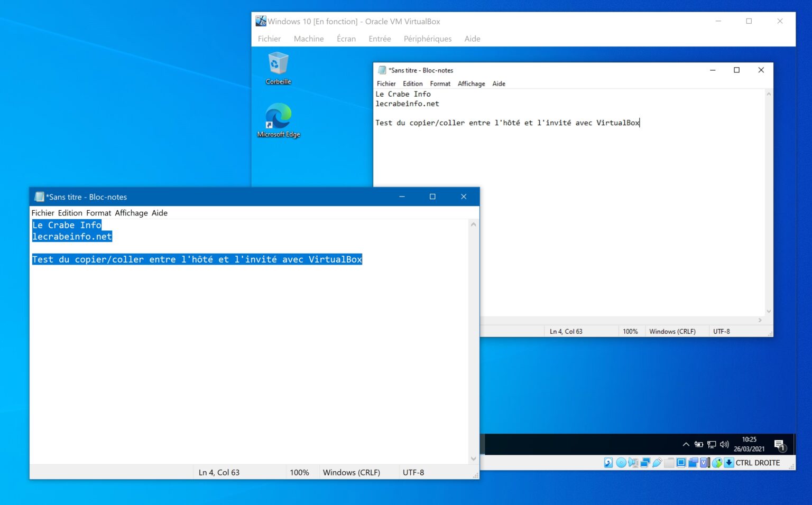The image size is (812, 505).
Task: Mute sound via the taskbar speaker icon
Action: click(x=724, y=444)
